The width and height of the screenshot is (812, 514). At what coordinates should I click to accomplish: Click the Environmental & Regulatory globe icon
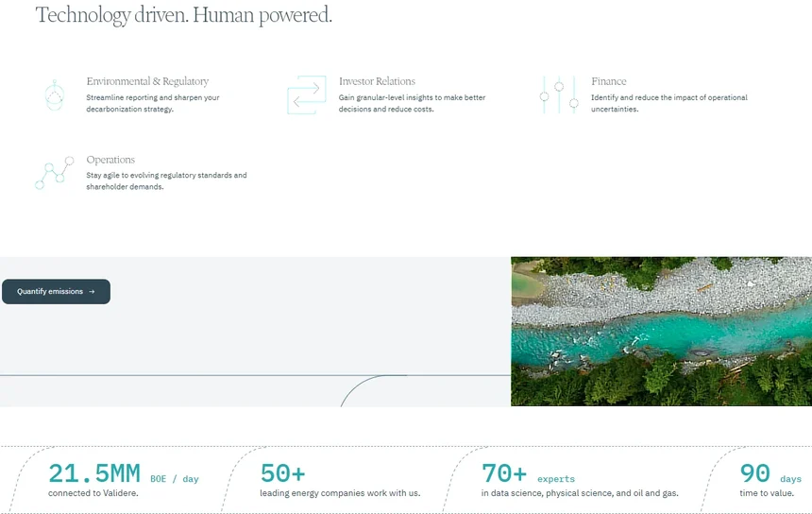click(x=55, y=95)
